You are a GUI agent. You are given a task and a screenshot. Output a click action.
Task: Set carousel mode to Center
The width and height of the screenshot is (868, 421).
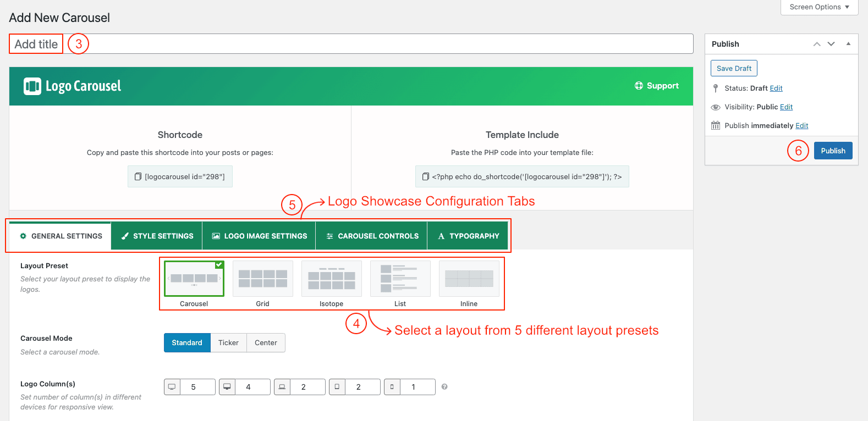point(266,343)
